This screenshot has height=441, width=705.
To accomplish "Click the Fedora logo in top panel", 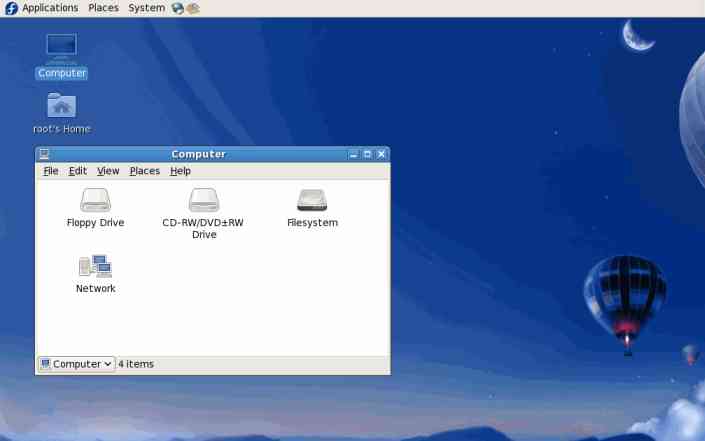I will pos(11,8).
